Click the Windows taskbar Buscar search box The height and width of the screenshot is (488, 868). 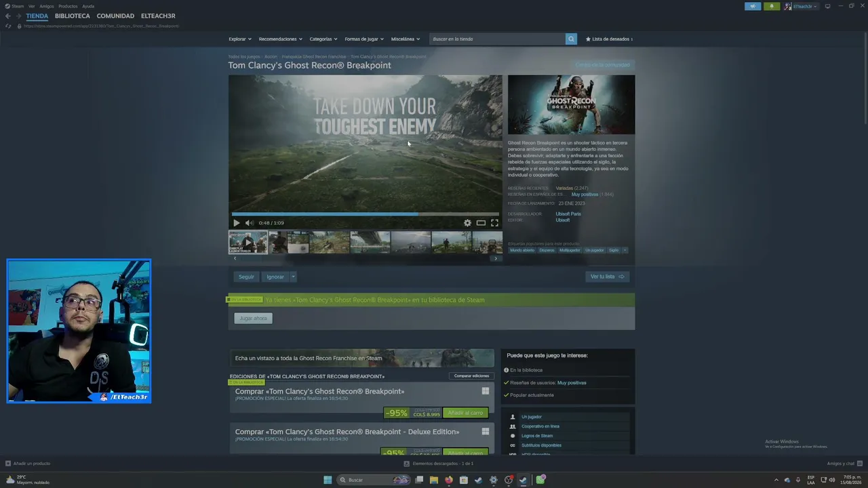(x=374, y=480)
